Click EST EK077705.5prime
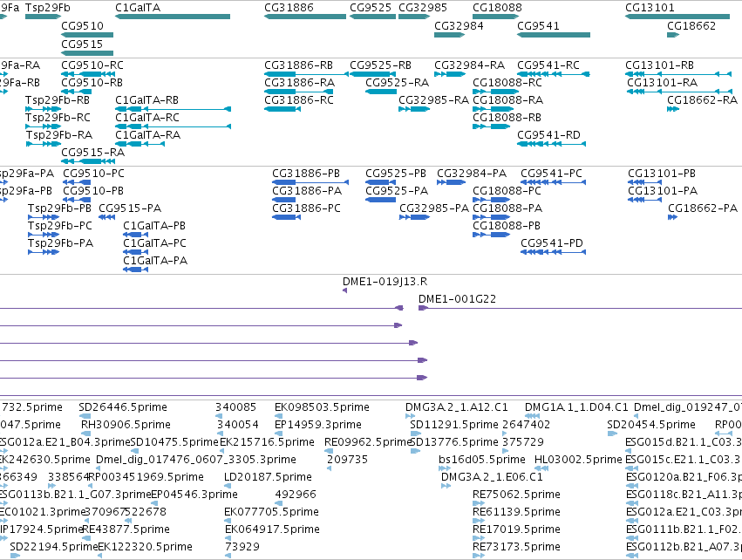This screenshot has width=742, height=560. point(228,521)
